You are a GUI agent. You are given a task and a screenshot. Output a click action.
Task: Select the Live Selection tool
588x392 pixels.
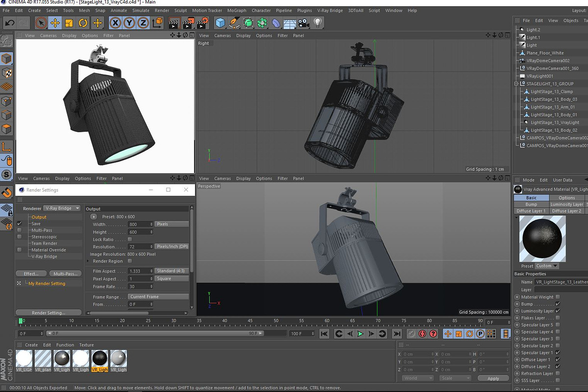click(41, 23)
